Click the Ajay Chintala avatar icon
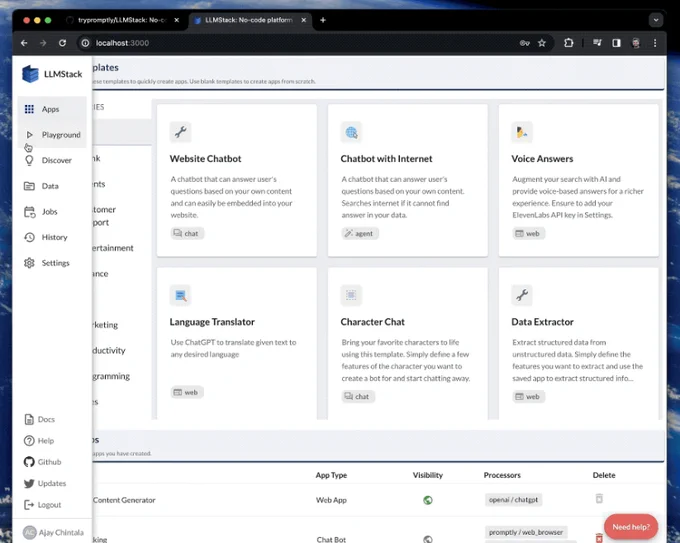 click(29, 532)
